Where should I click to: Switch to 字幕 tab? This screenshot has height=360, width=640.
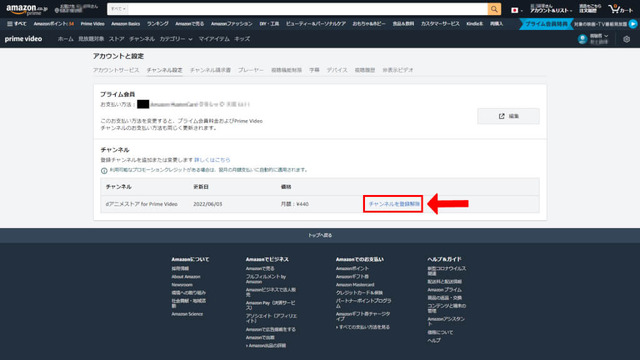(314, 70)
